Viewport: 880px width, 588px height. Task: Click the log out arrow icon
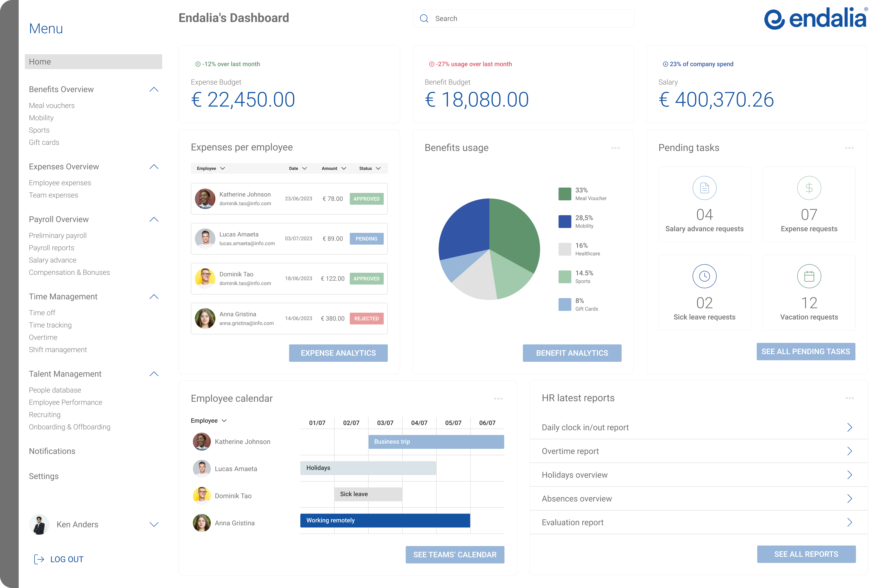pyautogui.click(x=39, y=559)
